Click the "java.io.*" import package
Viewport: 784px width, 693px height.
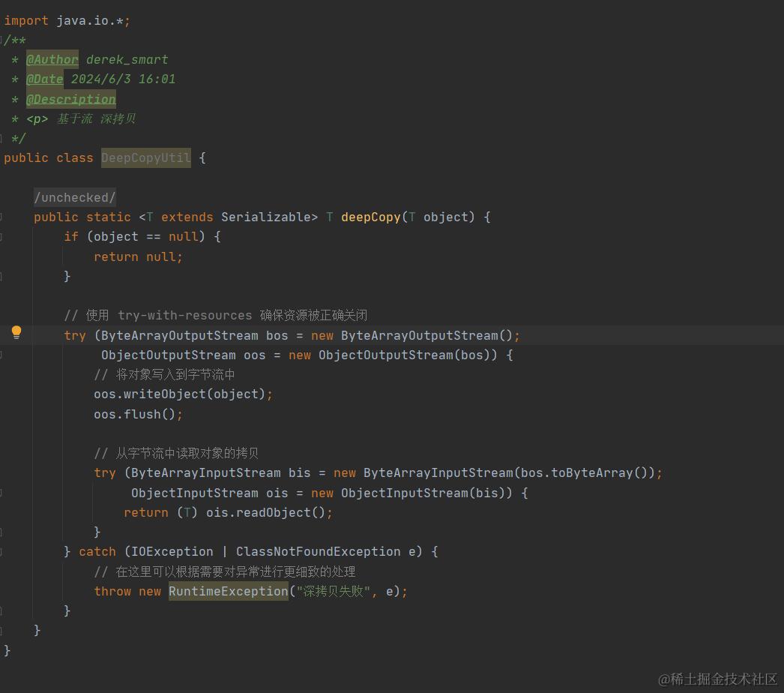point(90,20)
